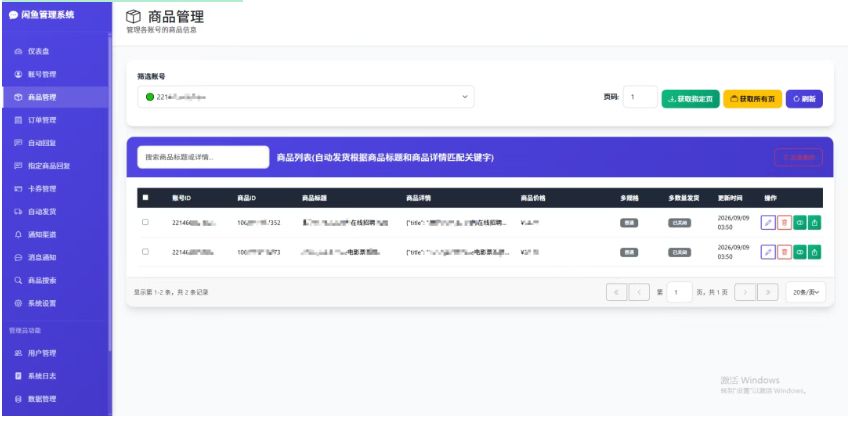Click the 卡券管理 card icon in the sidebar
This screenshot has width=850, height=421.
pyautogui.click(x=18, y=189)
